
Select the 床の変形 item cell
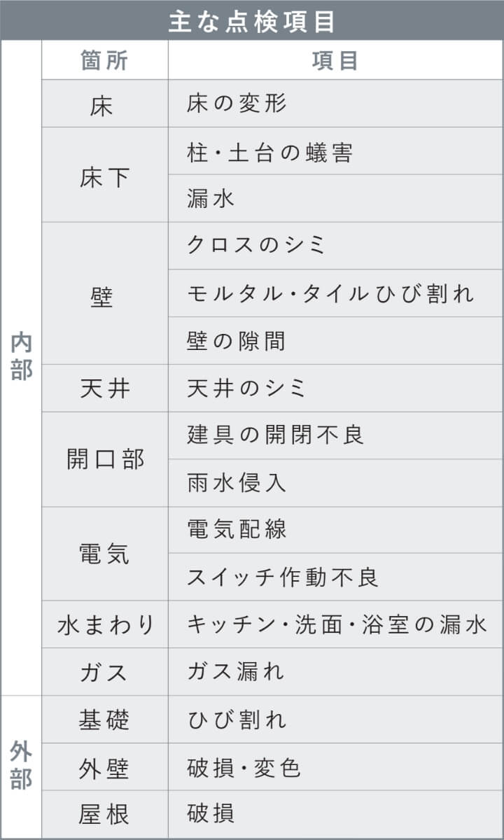pyautogui.click(x=335, y=104)
